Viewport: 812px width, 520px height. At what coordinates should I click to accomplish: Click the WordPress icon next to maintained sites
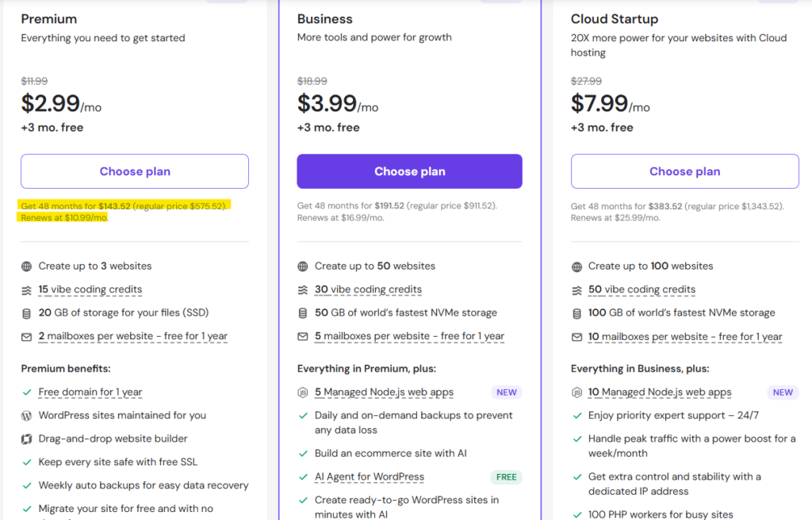26,415
